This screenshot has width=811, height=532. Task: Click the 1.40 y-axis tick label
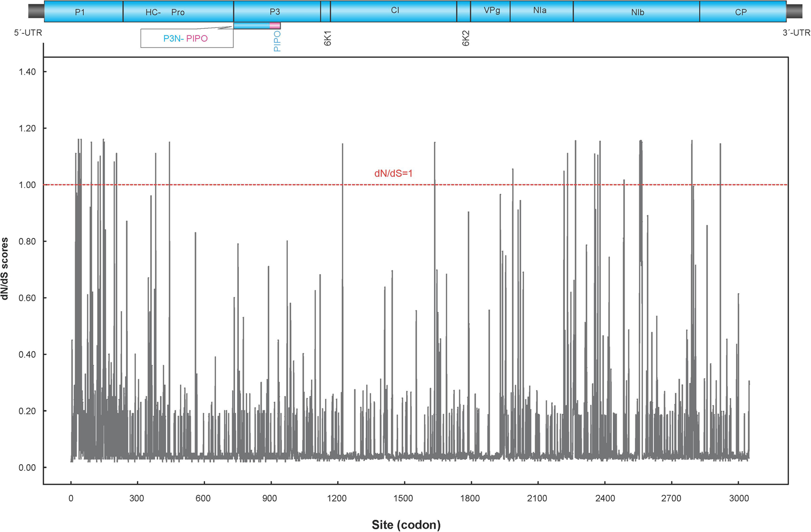click(x=27, y=72)
